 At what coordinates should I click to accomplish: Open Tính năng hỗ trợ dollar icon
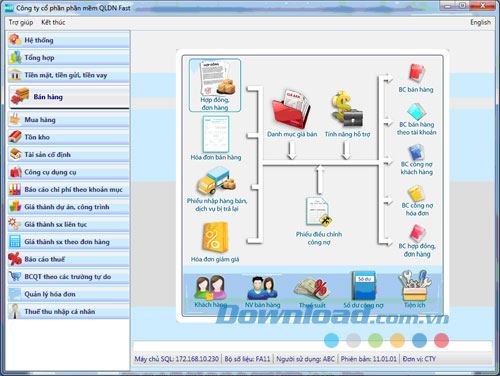pos(347,109)
